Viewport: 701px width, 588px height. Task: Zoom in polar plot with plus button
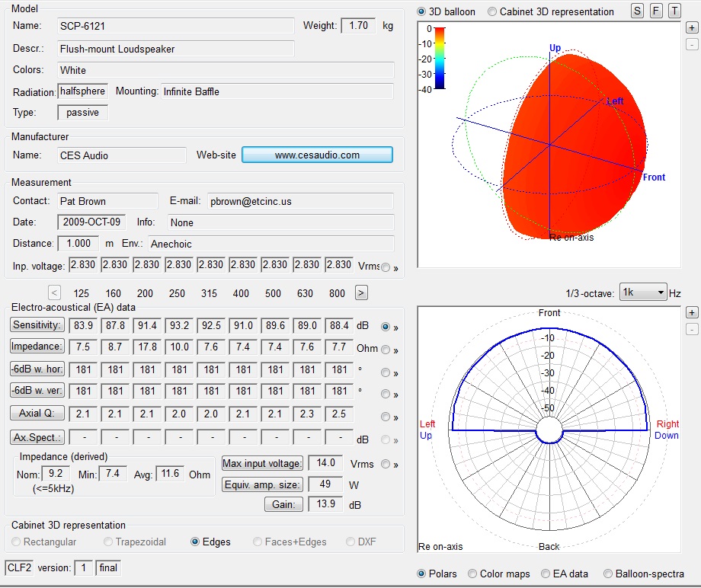[691, 312]
